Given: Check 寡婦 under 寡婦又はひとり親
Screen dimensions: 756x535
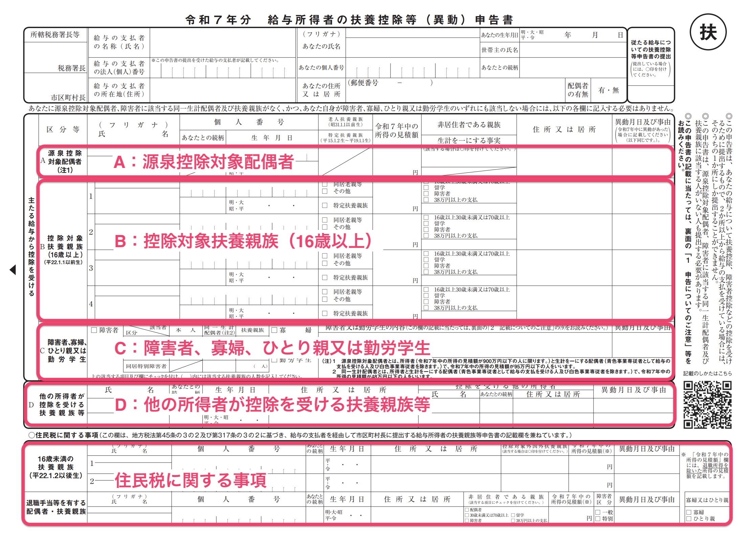Looking at the screenshot, I should tap(689, 513).
